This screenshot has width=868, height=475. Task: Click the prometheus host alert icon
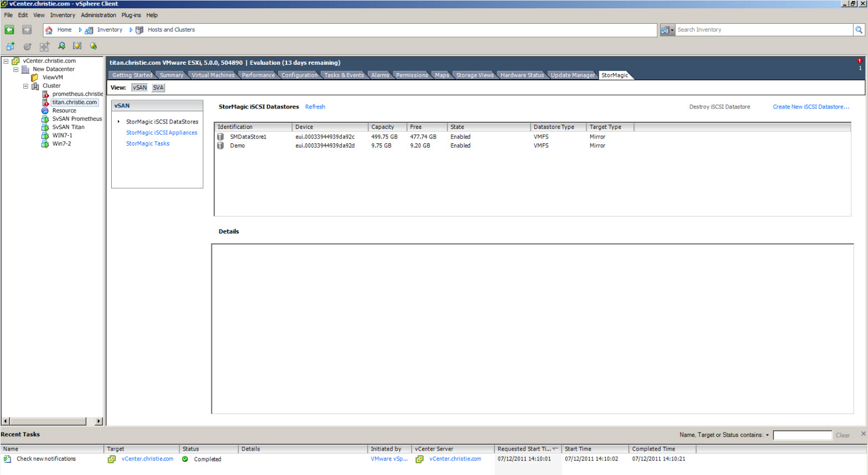point(45,94)
